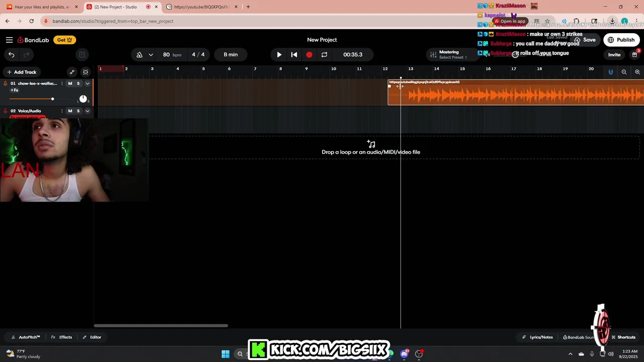Toggle the snap-to-grid magnet
644x362 pixels.
(611, 72)
